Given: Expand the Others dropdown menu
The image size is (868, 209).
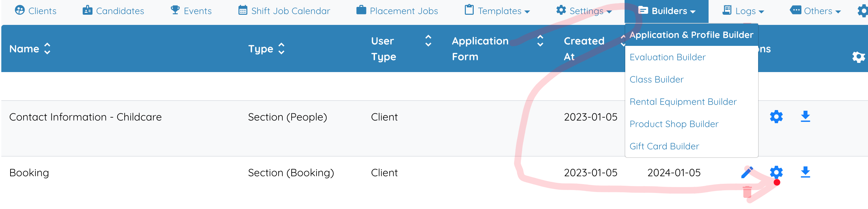Looking at the screenshot, I should coord(815,11).
